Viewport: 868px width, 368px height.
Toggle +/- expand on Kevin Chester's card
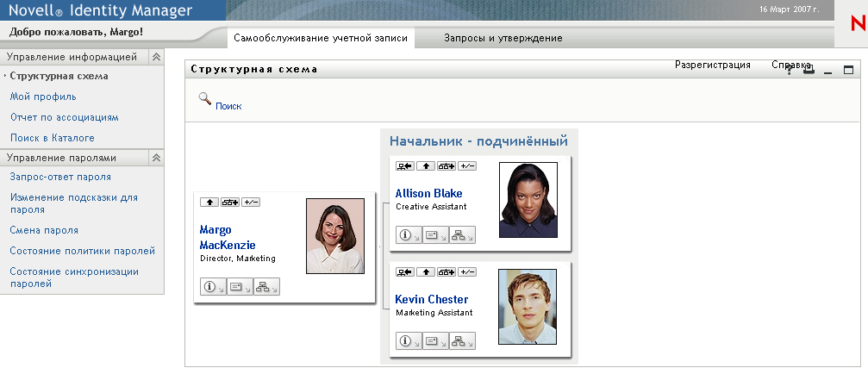pos(466,272)
